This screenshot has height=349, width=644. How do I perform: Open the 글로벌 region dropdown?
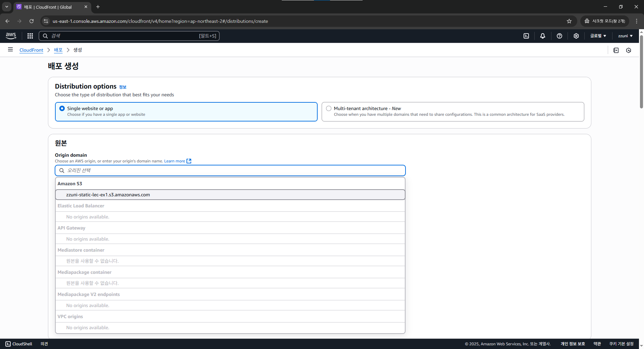click(x=598, y=36)
